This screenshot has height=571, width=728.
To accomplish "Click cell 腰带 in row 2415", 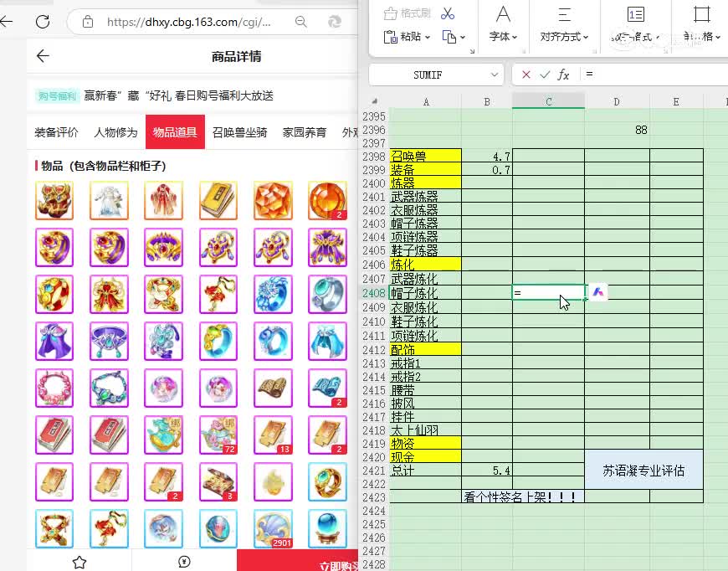I will [426, 389].
